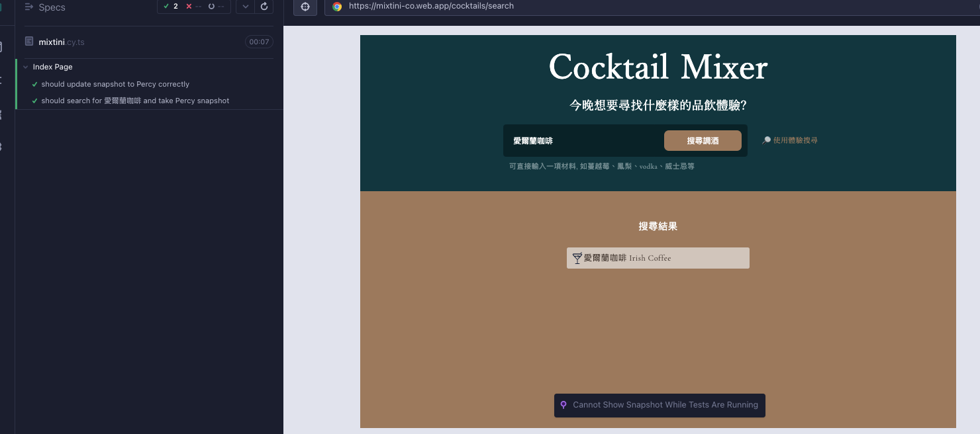
Task: Open the selector playground crosshair
Action: (x=305, y=7)
